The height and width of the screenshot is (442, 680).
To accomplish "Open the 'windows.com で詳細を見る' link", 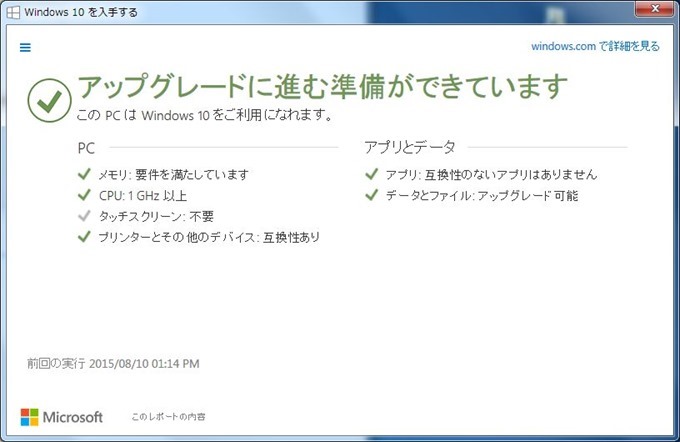I will coord(595,46).
